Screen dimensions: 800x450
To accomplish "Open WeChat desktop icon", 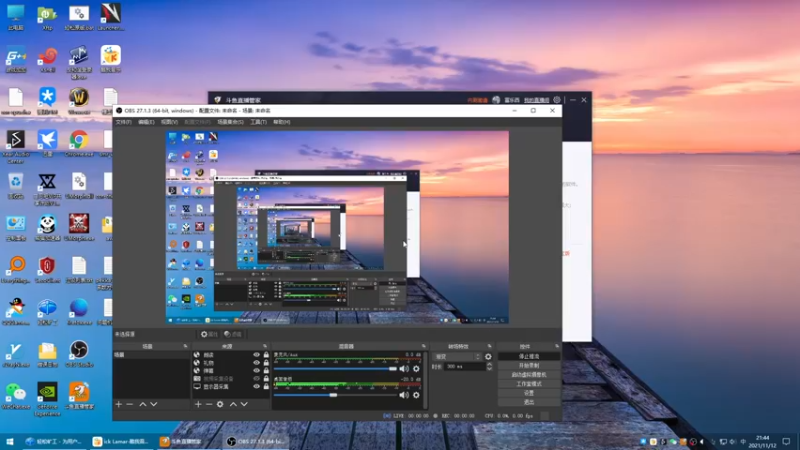I will [x=15, y=396].
